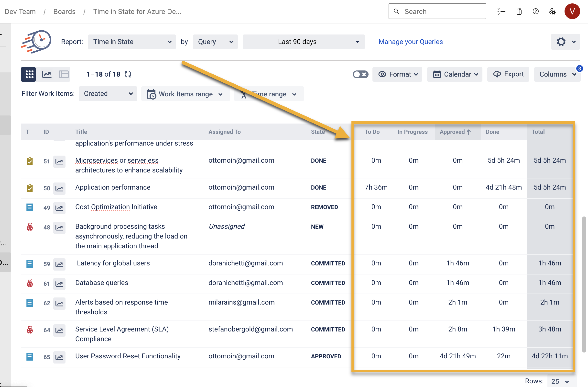Viewport: 588px width, 387px height.
Task: Open the Format visibility options
Action: pyautogui.click(x=397, y=74)
